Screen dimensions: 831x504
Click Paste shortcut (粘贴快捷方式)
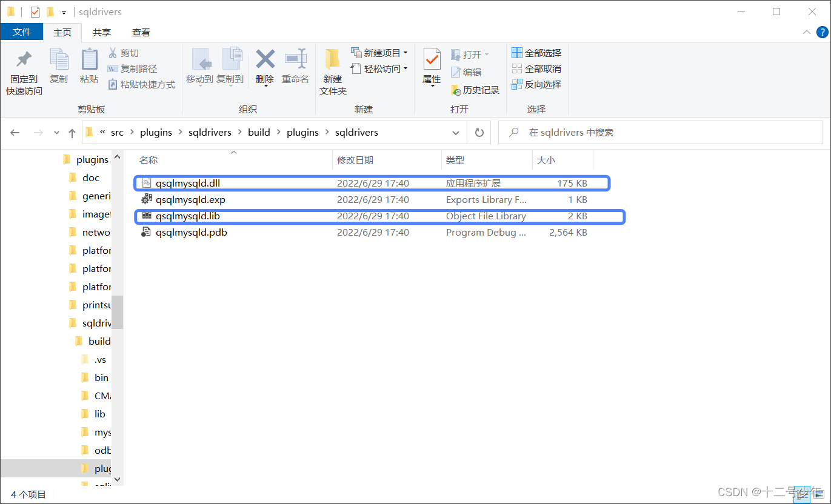(x=141, y=84)
